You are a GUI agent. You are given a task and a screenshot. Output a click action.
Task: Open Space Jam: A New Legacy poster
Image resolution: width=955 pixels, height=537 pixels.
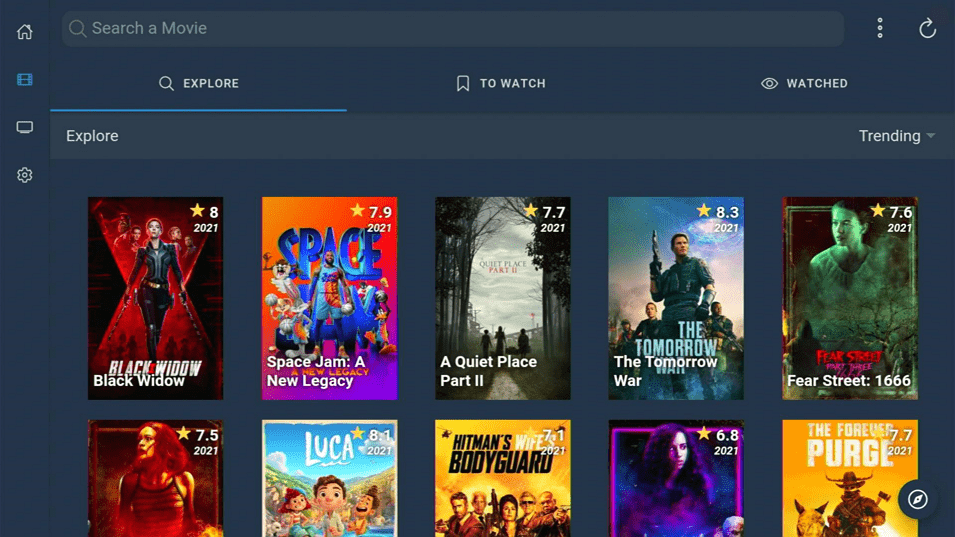329,298
